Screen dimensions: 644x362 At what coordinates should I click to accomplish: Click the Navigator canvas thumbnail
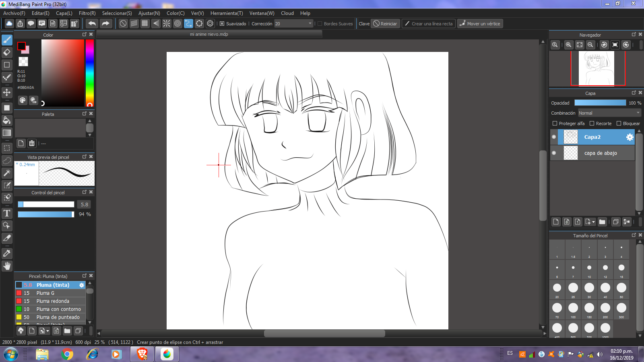pos(597,68)
